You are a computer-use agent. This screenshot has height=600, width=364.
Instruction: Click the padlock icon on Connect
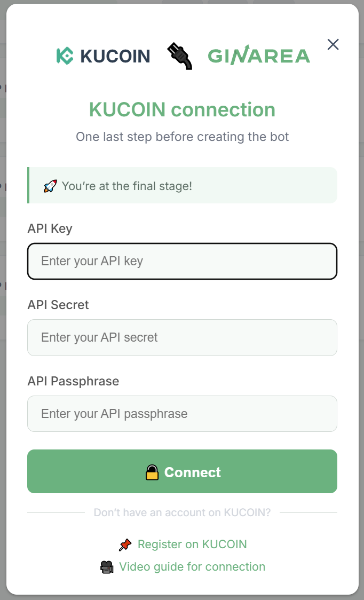[x=152, y=472]
